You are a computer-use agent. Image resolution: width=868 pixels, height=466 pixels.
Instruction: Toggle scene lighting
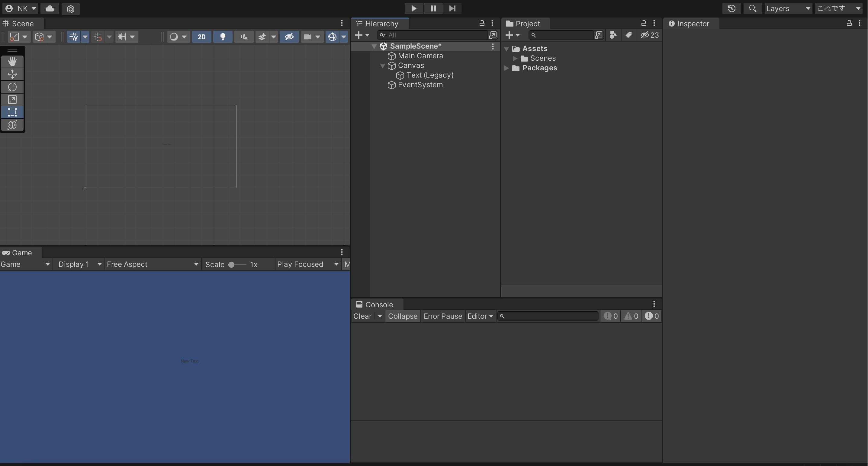[223, 37]
